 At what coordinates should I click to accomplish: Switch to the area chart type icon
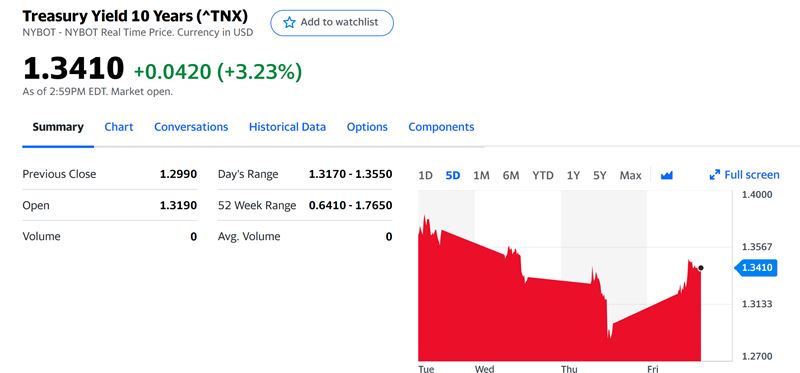pos(666,176)
